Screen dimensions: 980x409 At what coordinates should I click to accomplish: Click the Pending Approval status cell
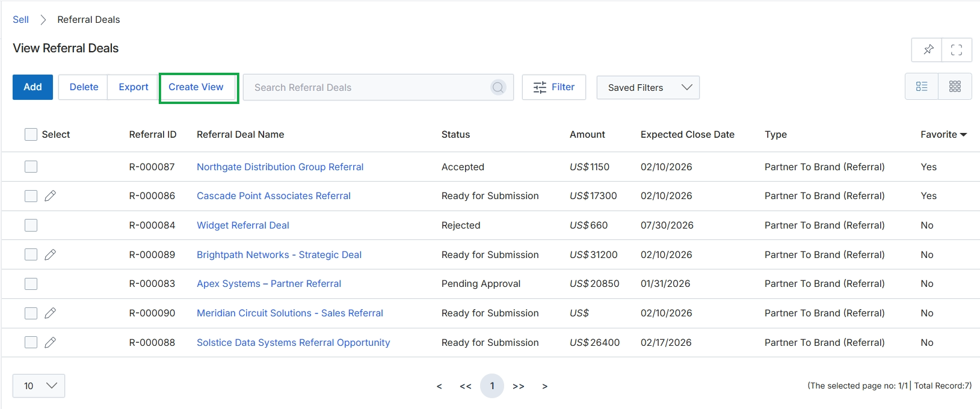pyautogui.click(x=481, y=283)
